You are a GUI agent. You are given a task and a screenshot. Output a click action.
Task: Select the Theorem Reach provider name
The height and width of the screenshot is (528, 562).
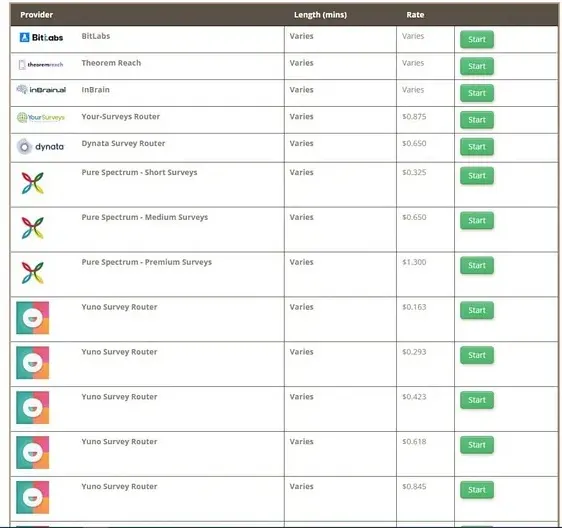[x=111, y=63]
